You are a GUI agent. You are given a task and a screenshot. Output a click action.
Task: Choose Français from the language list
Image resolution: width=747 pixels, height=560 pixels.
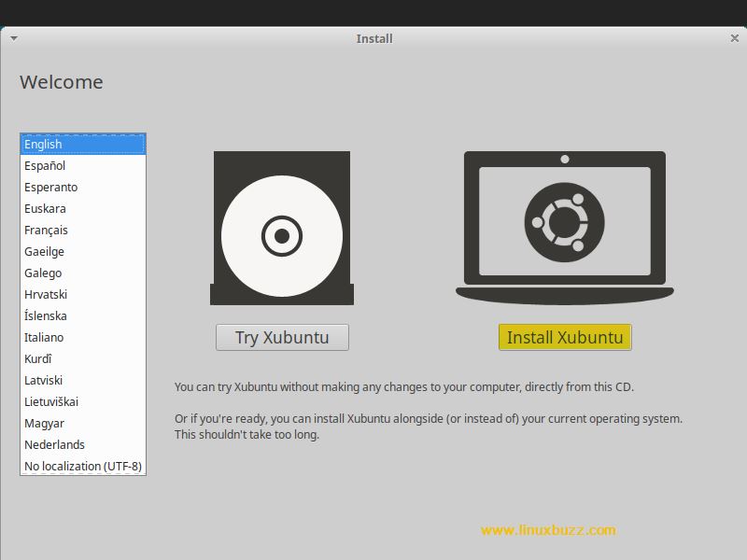tap(83, 230)
